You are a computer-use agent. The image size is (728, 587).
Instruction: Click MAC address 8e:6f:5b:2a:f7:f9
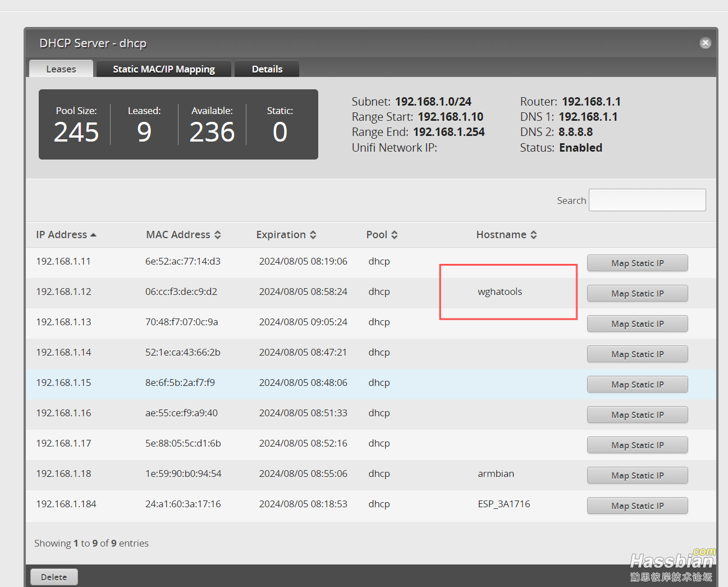(x=180, y=383)
